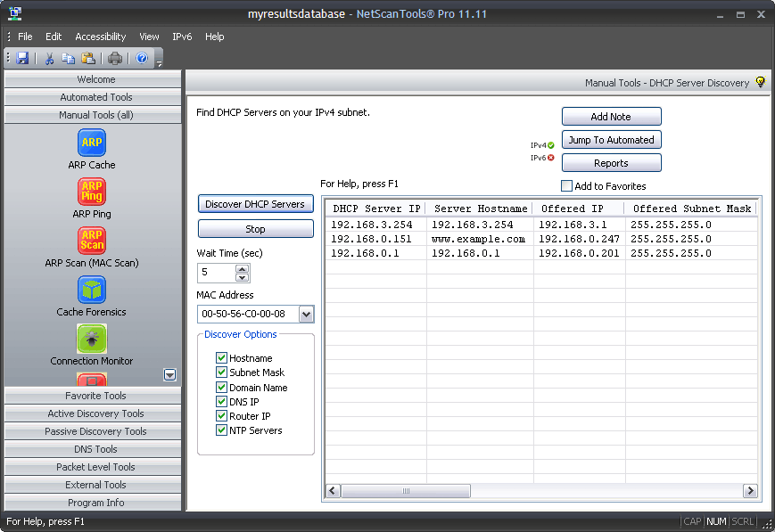Image resolution: width=775 pixels, height=532 pixels.
Task: Click the Copy toolbar icon
Action: 68,58
